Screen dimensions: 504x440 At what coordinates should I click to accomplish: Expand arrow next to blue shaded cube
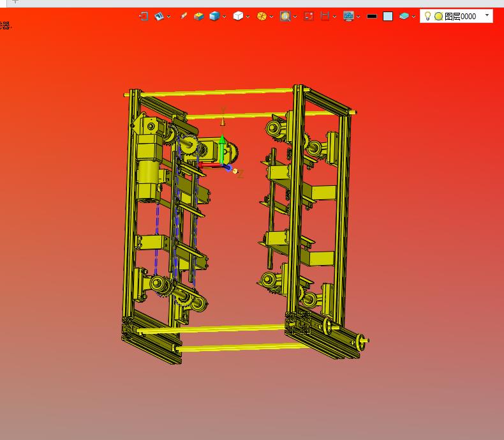pos(225,17)
